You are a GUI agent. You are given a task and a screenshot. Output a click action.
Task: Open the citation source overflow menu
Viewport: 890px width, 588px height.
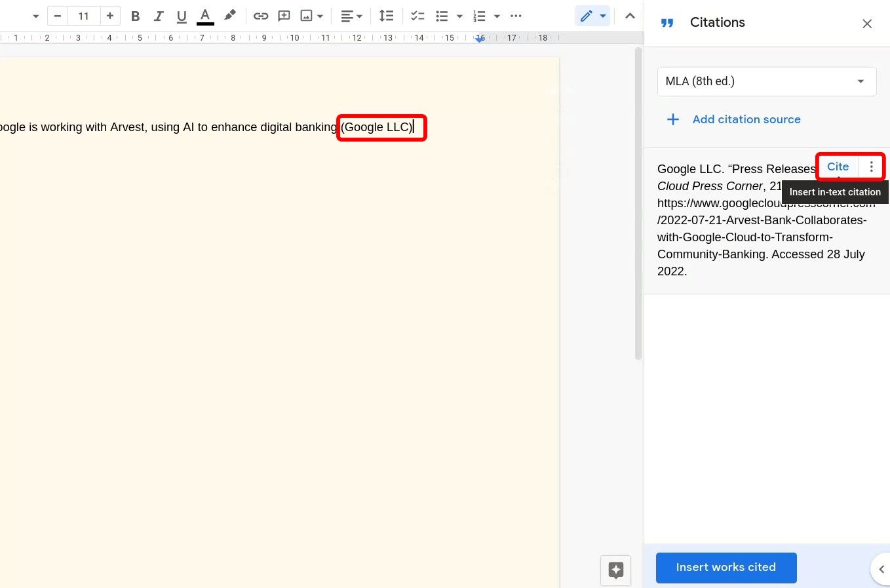point(872,167)
